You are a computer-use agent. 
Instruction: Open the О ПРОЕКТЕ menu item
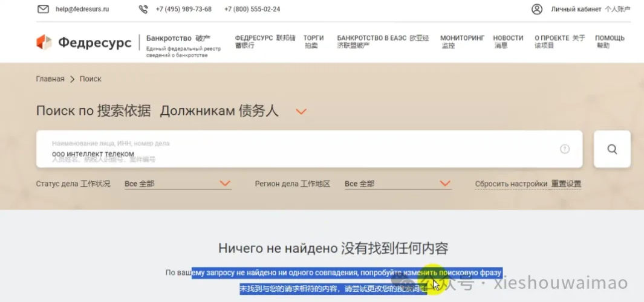[x=560, y=42]
